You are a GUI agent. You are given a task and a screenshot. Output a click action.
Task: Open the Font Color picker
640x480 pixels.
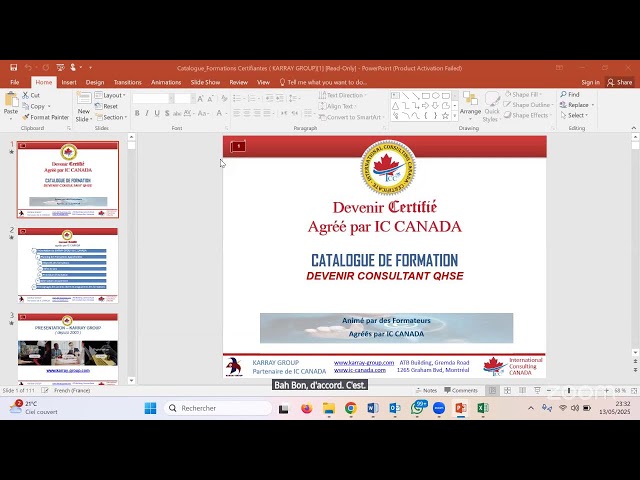coord(221,113)
